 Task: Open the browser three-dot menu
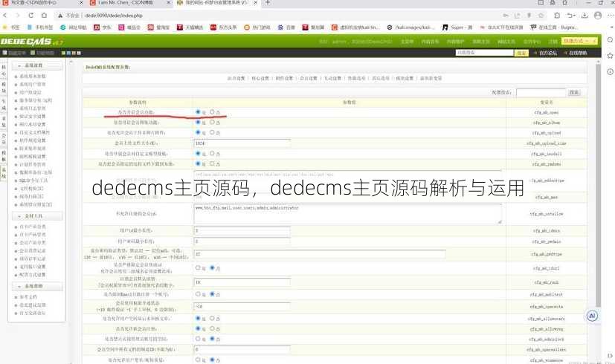(x=611, y=16)
